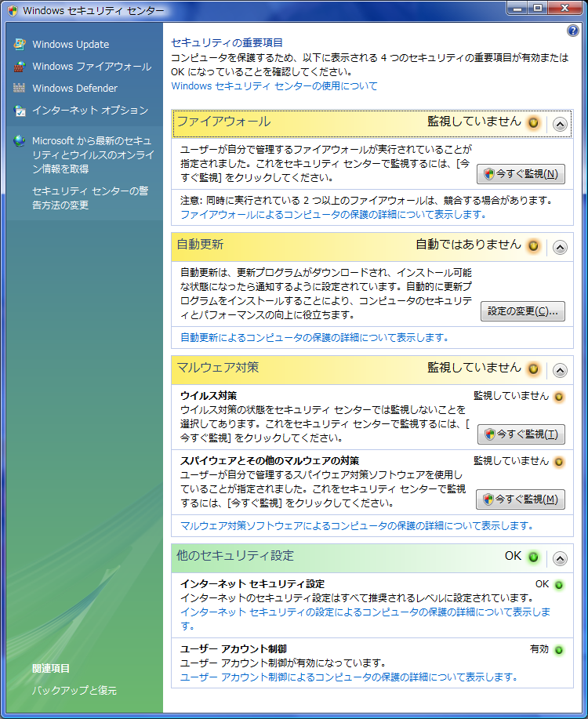Open the インターネット セキュリティ settings details link
The image size is (588, 719).
click(365, 619)
